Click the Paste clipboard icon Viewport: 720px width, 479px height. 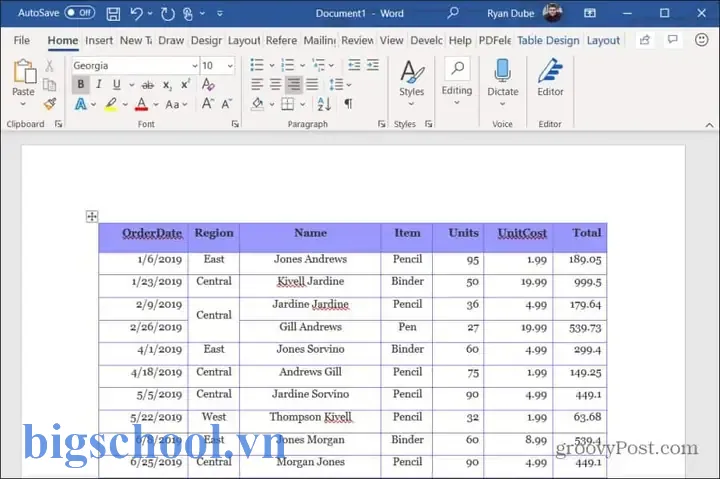[24, 72]
